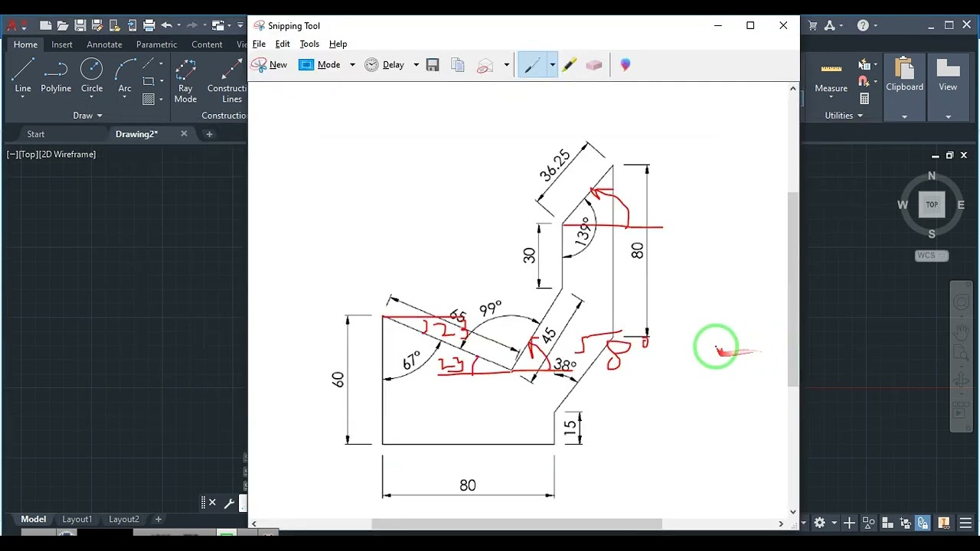Select the Line tool in AutoCAD
Image resolution: width=980 pixels, height=551 pixels.
23,75
